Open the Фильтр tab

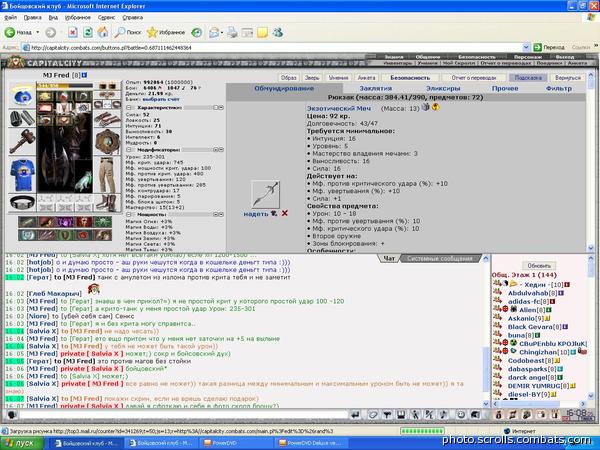pyautogui.click(x=559, y=88)
